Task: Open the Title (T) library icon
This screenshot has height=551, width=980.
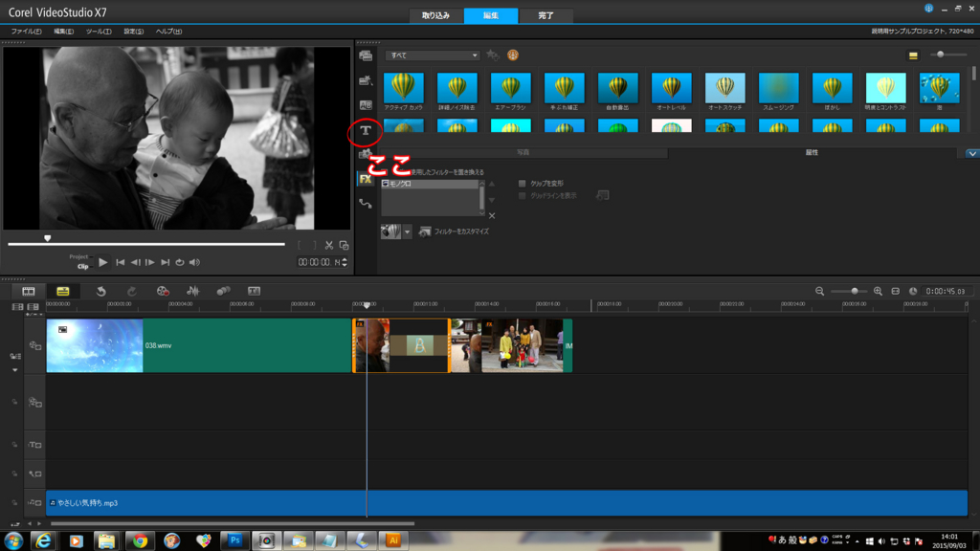Action: click(366, 130)
